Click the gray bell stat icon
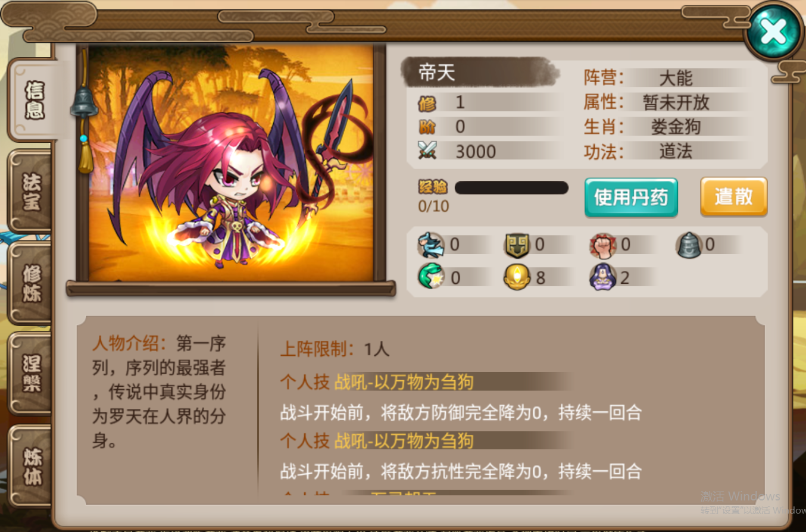The image size is (806, 532). coord(689,245)
